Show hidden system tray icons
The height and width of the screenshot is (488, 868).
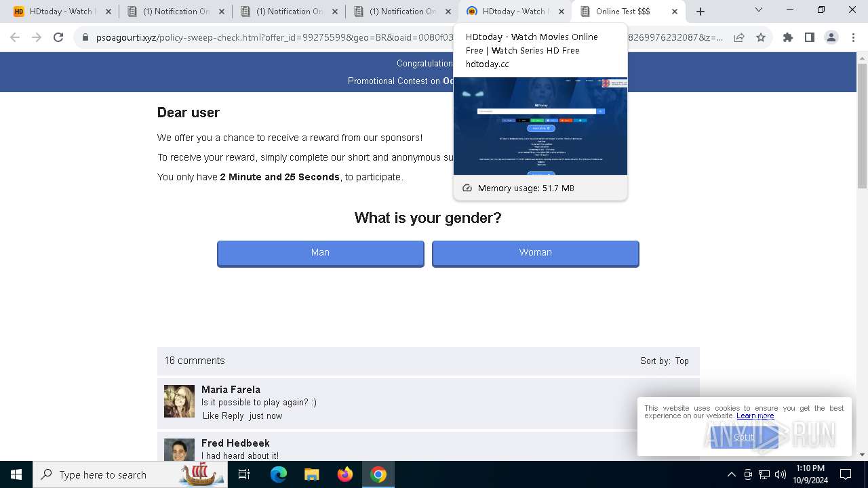click(731, 474)
